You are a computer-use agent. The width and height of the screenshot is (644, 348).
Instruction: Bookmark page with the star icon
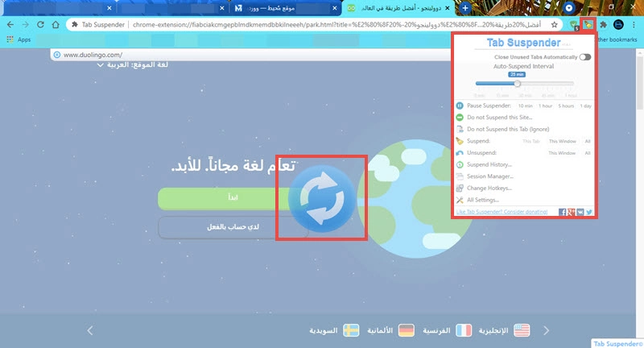[x=555, y=25]
